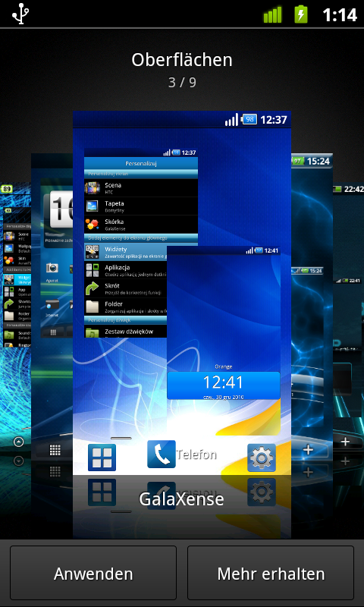Tap the Telefon phone icon in preview

coord(162,454)
